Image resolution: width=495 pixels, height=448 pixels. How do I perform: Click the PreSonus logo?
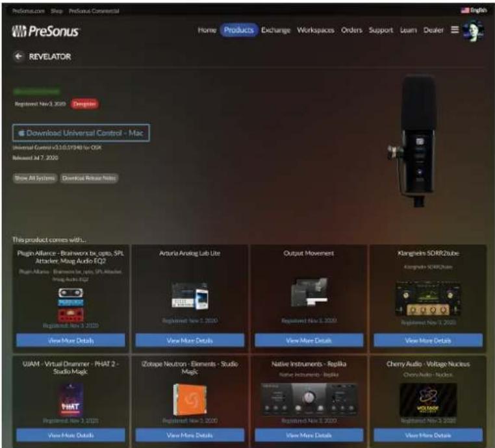pos(45,31)
